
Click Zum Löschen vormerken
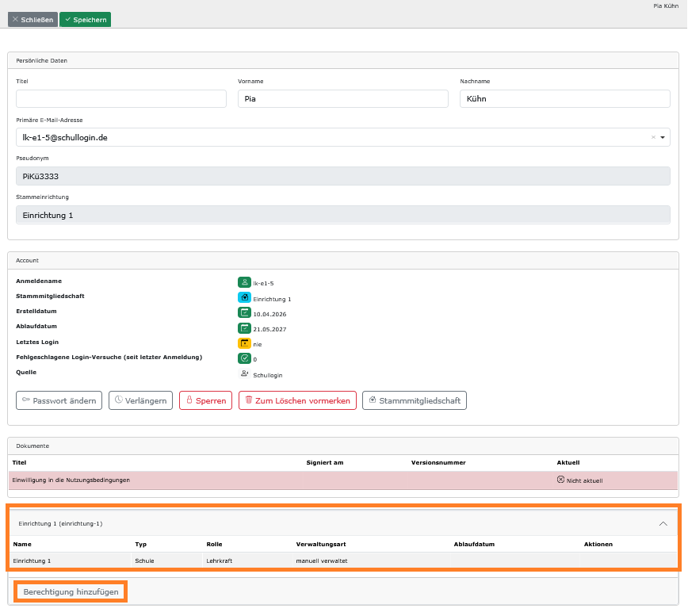(x=297, y=400)
